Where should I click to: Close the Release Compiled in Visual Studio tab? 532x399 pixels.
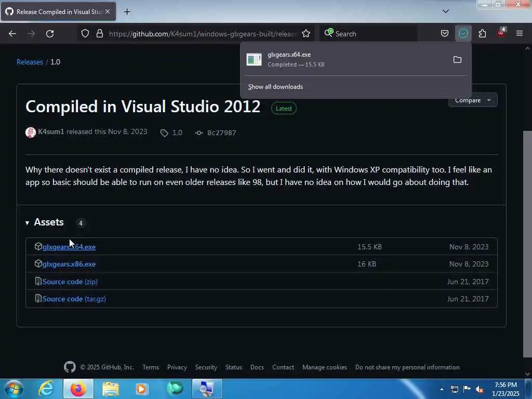108,11
